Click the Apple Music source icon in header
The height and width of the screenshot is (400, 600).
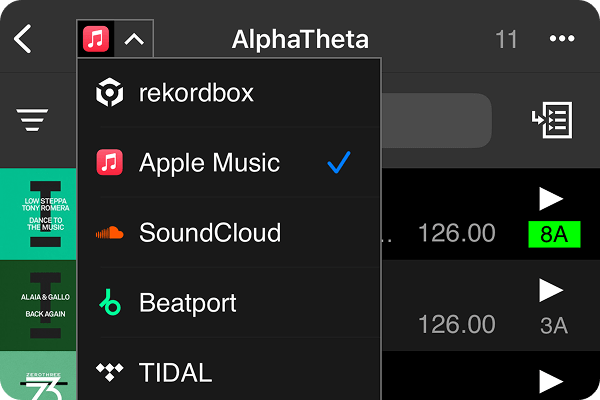pos(96,40)
